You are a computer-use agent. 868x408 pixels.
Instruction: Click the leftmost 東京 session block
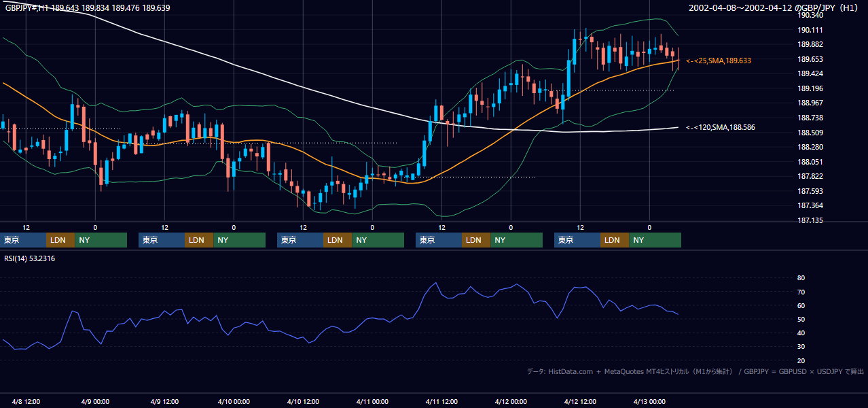23,240
